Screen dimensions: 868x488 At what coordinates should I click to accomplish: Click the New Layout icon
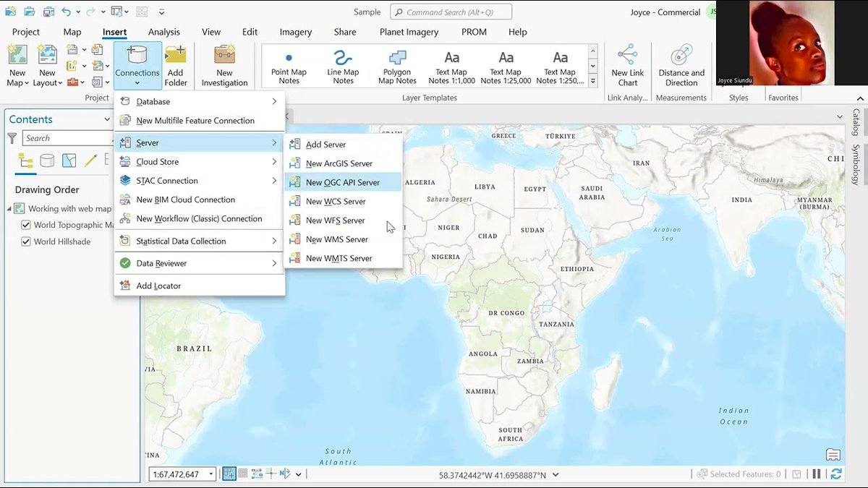(x=47, y=56)
